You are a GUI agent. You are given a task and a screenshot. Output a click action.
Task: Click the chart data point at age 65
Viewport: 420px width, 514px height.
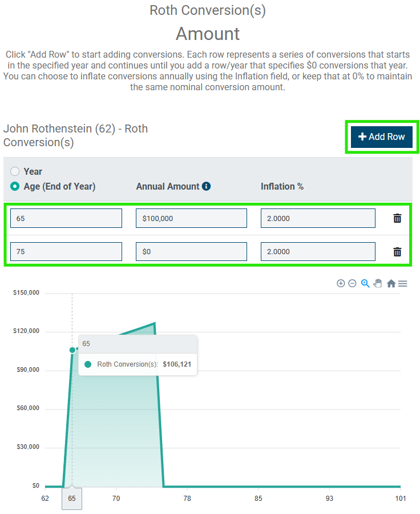72,350
